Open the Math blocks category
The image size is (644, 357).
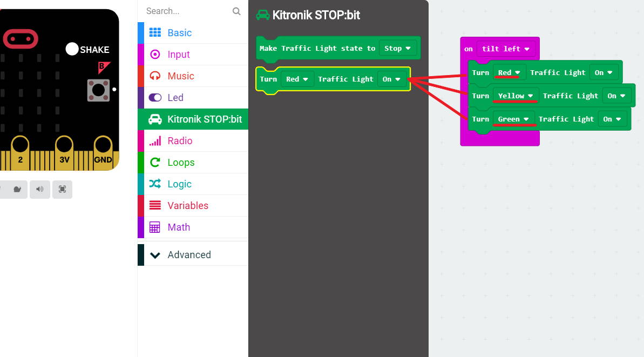point(193,227)
